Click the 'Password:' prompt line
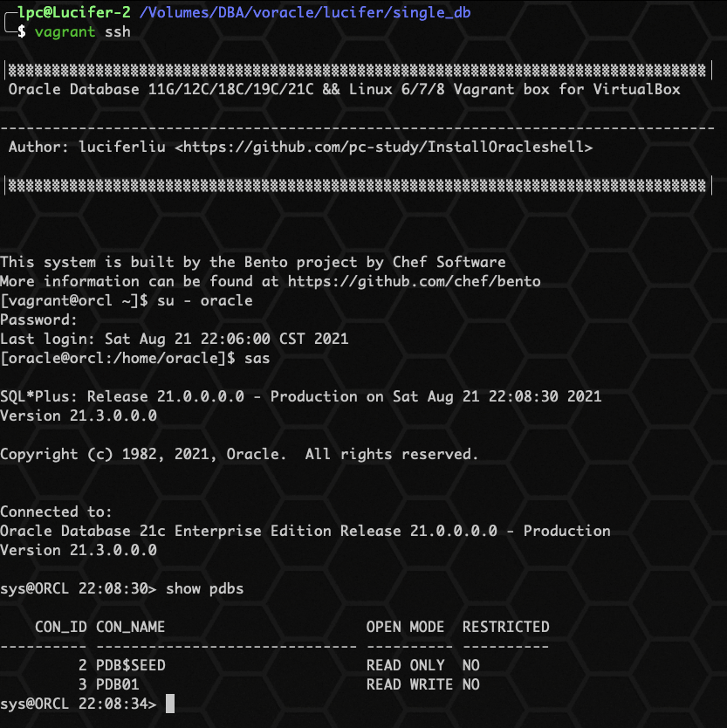Viewport: 727px width, 728px height. pyautogui.click(x=38, y=319)
